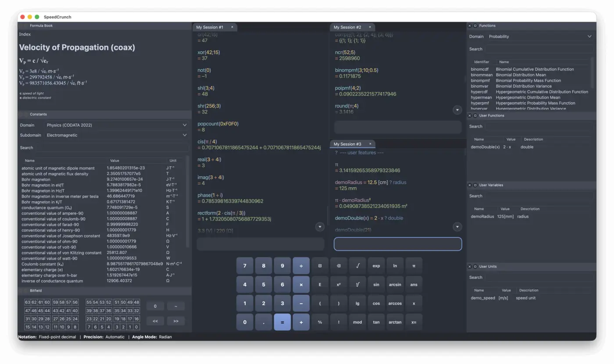Float the User Variables dock panel
Screen dimensions: 614x364
[475, 185]
